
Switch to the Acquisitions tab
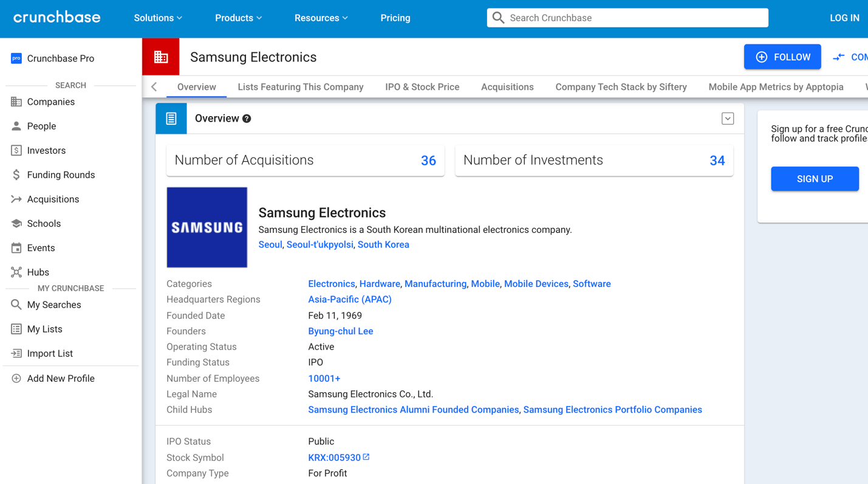click(x=507, y=87)
